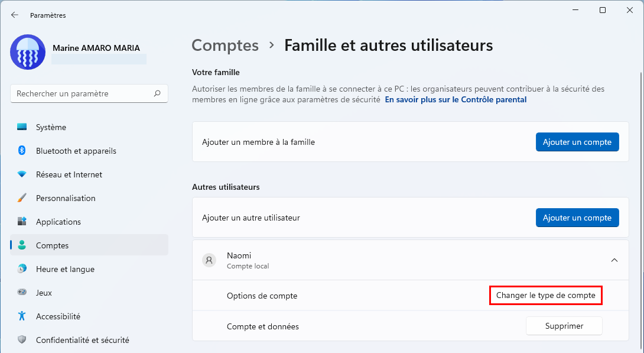Image resolution: width=644 pixels, height=353 pixels.
Task: Open Système via its monitor icon
Action: pyautogui.click(x=22, y=127)
